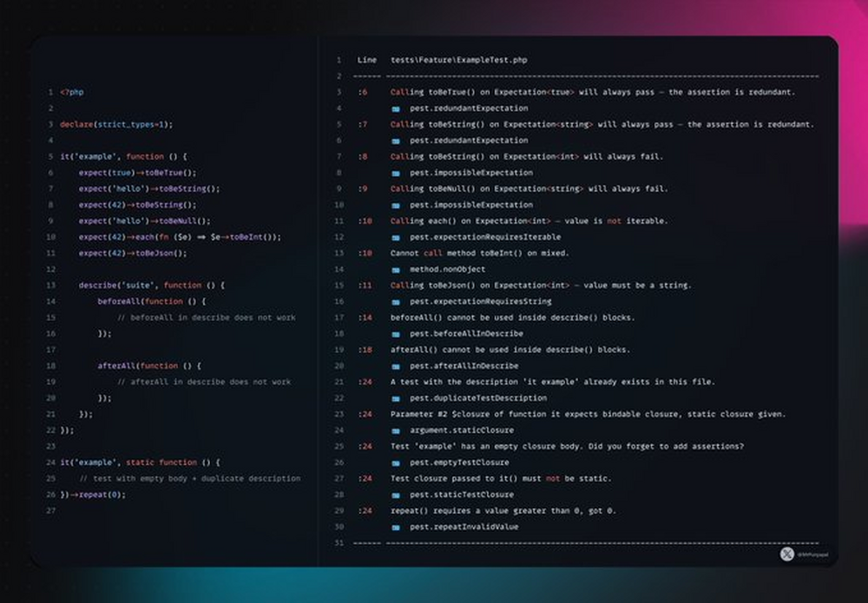Click the blue icon beside pest.repeatInvalidValue
Viewport: 868px width, 603px height.
point(396,527)
